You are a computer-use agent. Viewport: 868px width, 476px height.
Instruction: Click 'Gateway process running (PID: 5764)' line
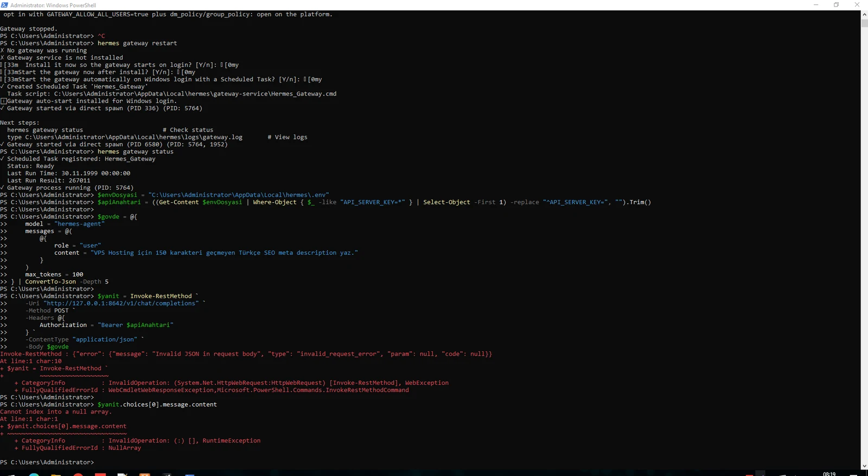coord(70,188)
